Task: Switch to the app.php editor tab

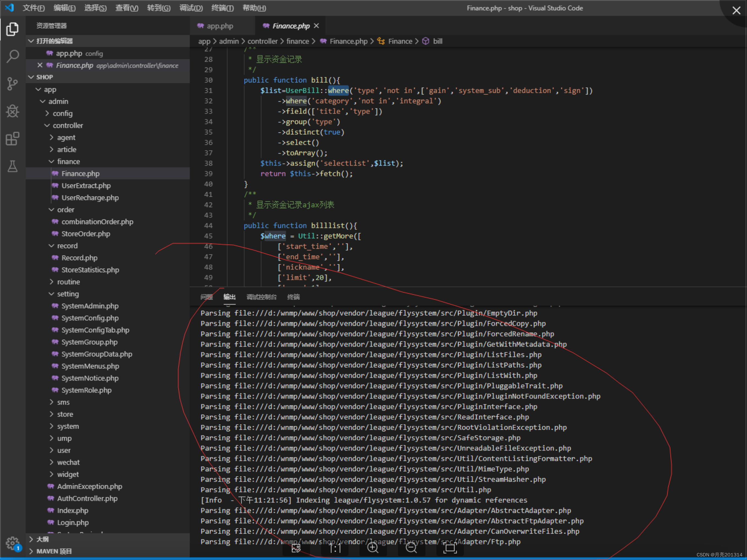Action: [x=220, y=26]
